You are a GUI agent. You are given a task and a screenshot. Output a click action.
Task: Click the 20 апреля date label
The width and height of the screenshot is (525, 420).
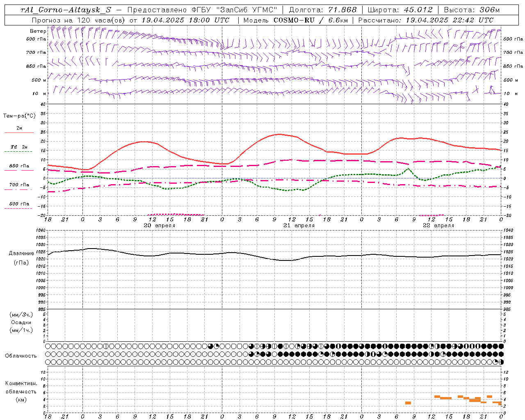[159, 226]
